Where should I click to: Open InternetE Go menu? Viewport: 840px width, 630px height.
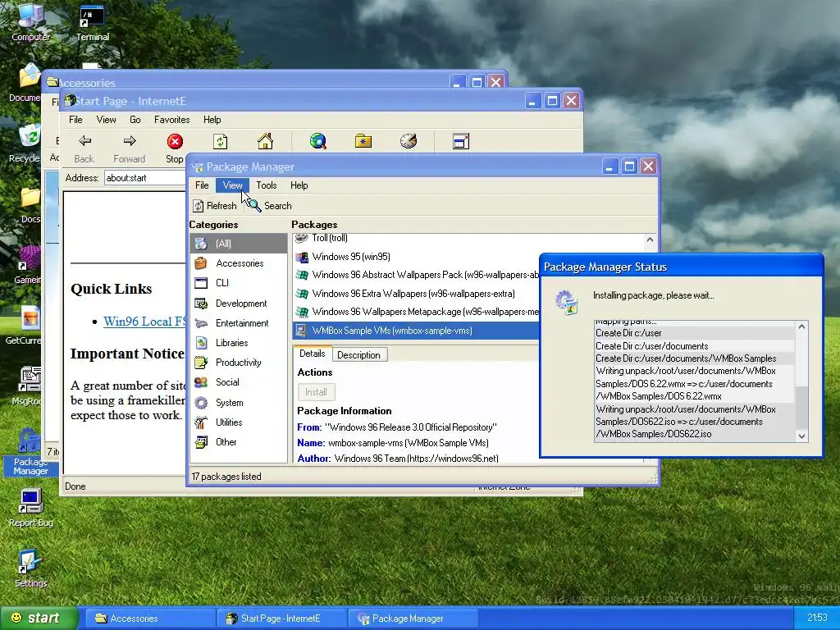click(135, 120)
